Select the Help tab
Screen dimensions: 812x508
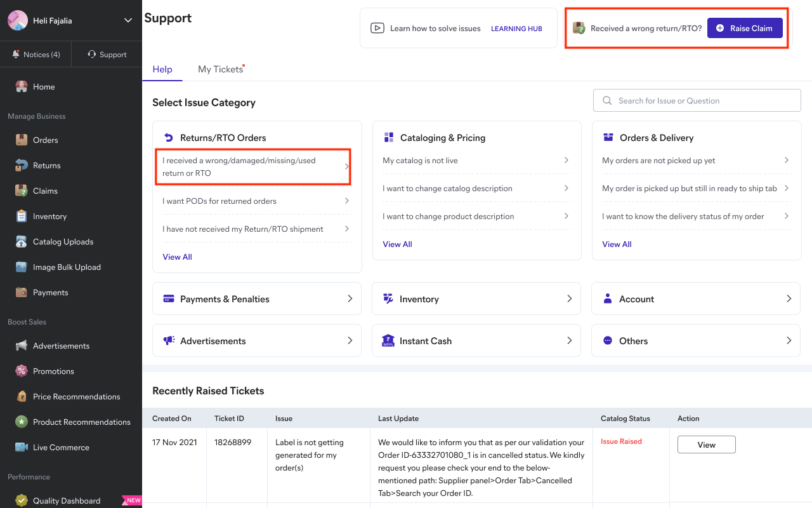(162, 69)
